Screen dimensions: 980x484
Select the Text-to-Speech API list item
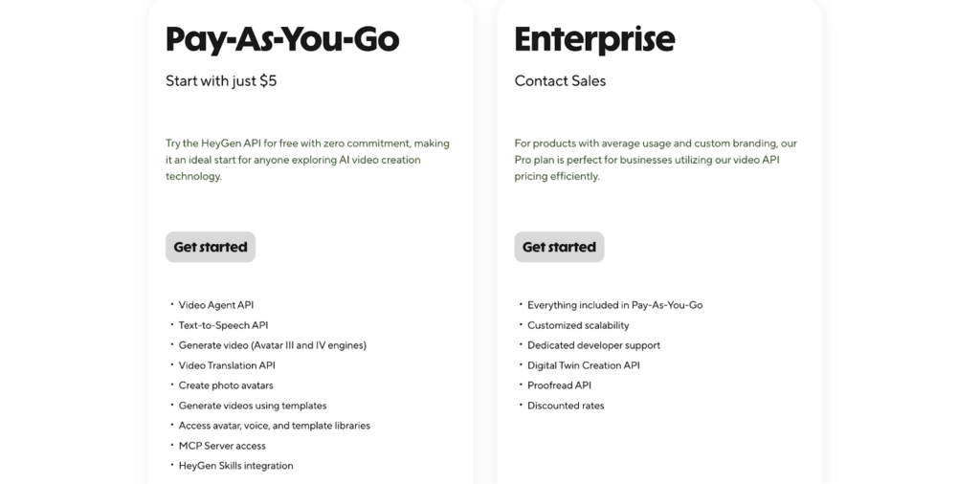click(223, 325)
